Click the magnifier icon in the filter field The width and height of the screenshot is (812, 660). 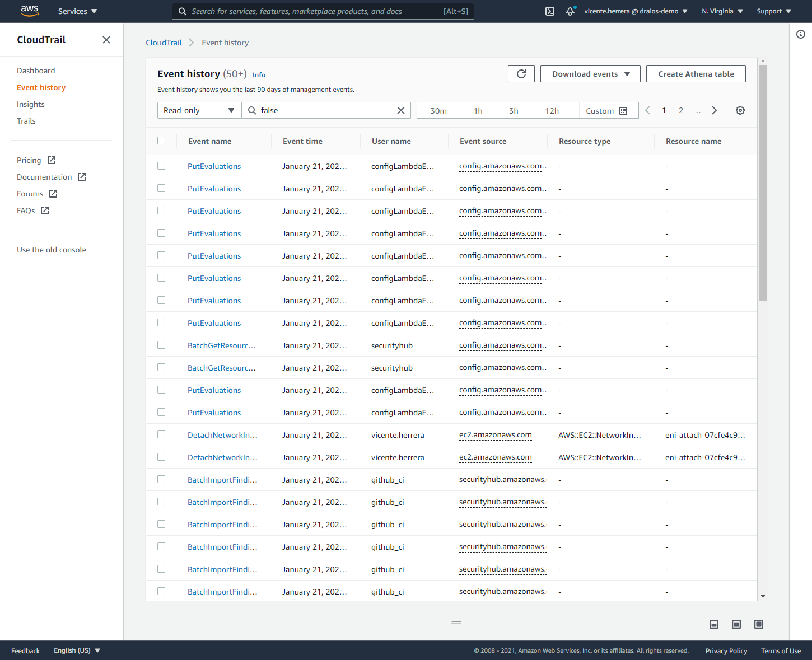[252, 110]
